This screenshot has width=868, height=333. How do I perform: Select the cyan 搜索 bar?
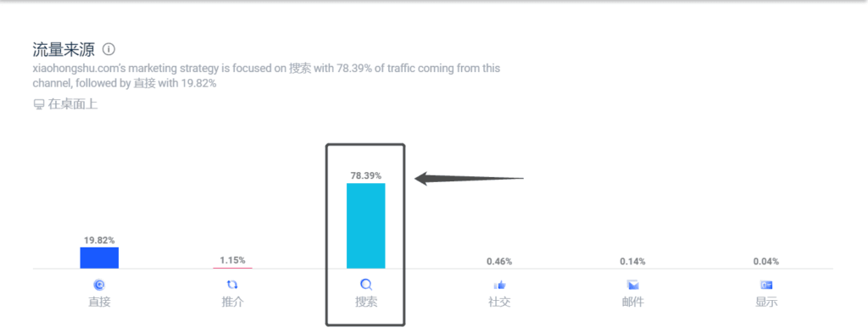coord(366,225)
